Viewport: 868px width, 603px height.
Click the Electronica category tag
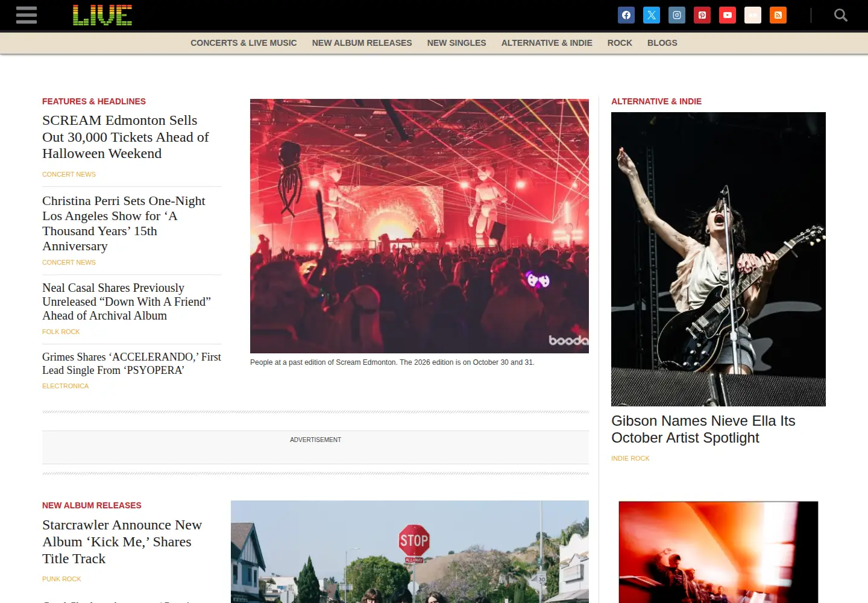pyautogui.click(x=65, y=386)
